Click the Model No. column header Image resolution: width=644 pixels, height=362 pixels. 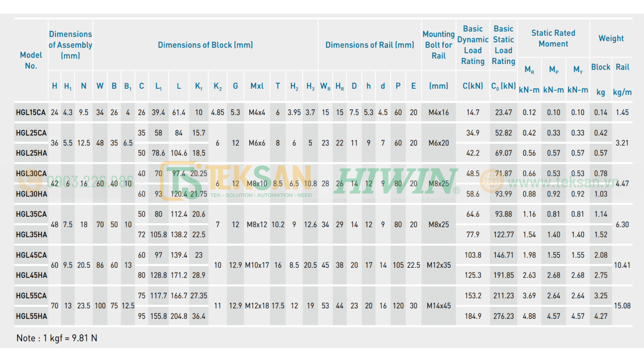(x=31, y=60)
